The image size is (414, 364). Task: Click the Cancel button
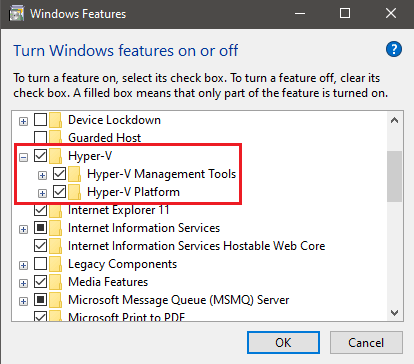[x=366, y=343]
